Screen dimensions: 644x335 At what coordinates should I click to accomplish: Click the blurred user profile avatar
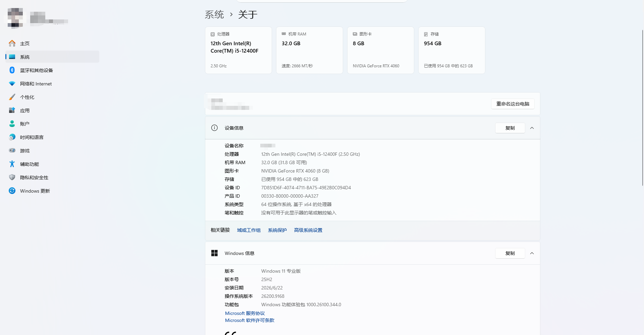[15, 17]
